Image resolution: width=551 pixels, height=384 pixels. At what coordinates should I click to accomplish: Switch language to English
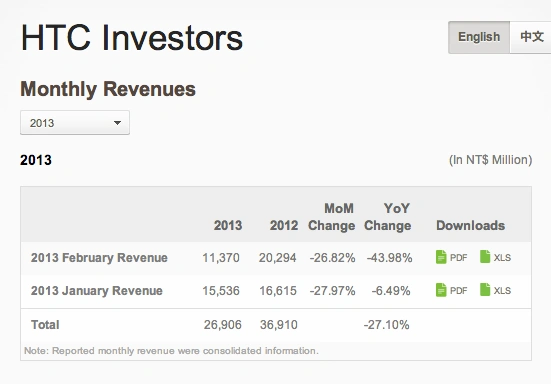tap(479, 37)
